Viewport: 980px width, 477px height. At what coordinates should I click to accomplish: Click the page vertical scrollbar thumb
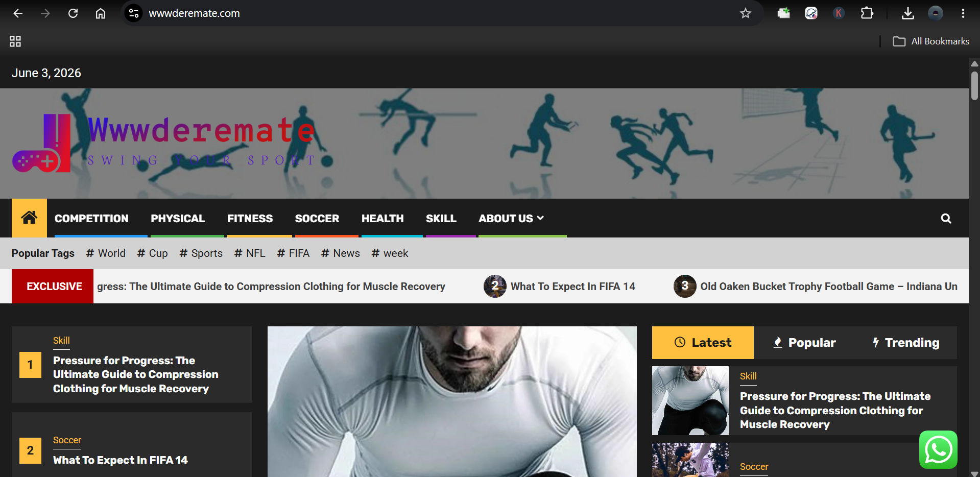(974, 85)
